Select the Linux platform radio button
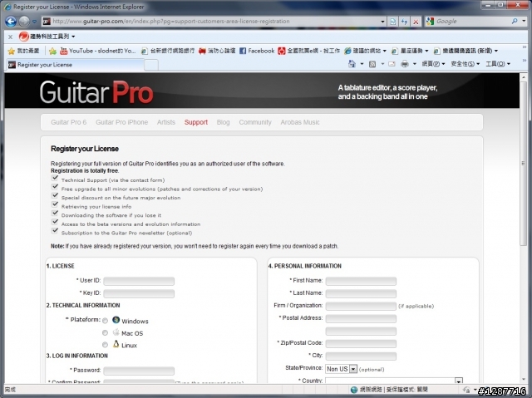 click(x=106, y=345)
